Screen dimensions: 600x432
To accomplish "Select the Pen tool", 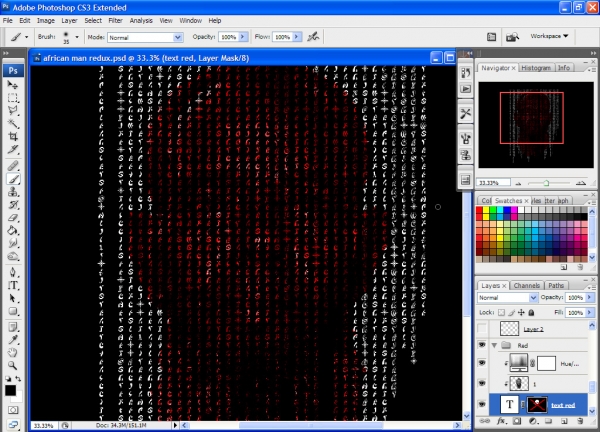I will click(x=13, y=272).
